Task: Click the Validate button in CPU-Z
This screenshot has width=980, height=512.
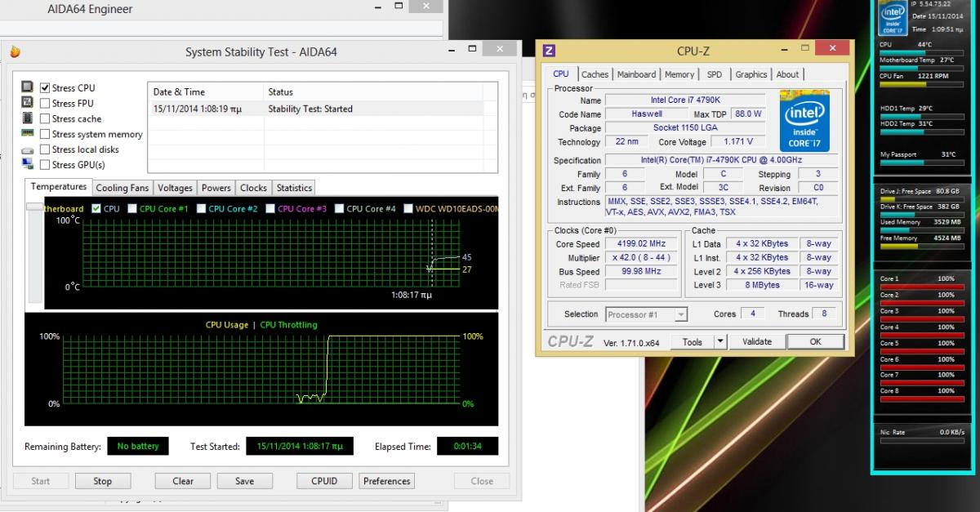Action: 756,342
